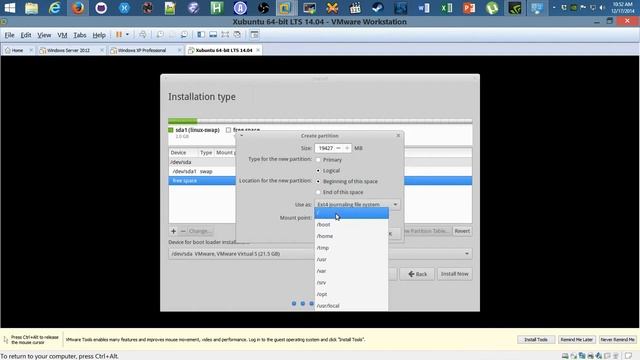Open Excel from the taskbar

pos(447,8)
